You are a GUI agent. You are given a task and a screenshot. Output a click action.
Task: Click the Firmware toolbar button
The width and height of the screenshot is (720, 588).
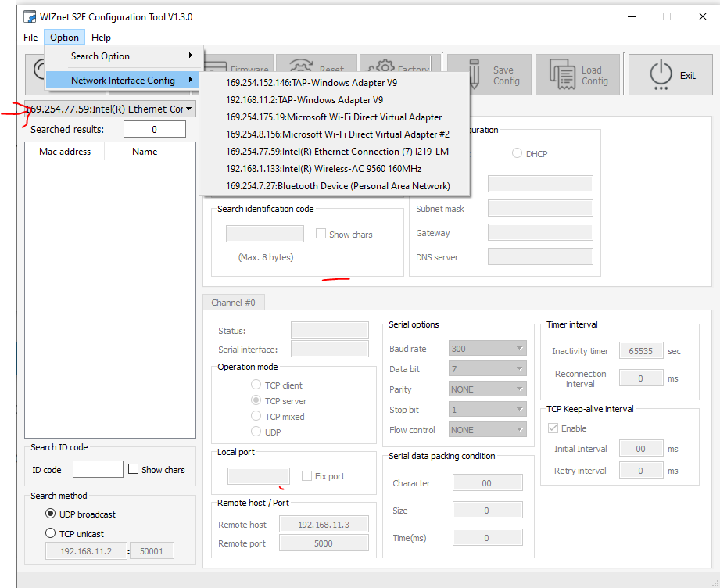tap(238, 64)
